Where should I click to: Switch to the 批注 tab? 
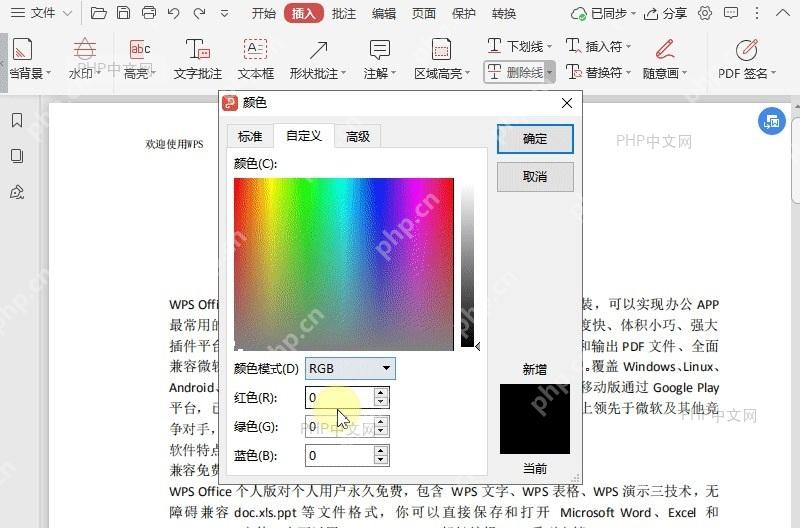[x=343, y=13]
